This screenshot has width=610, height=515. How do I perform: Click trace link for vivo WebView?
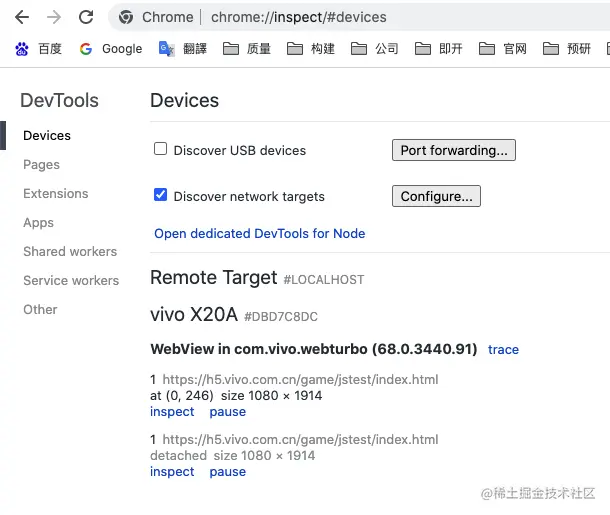click(503, 349)
